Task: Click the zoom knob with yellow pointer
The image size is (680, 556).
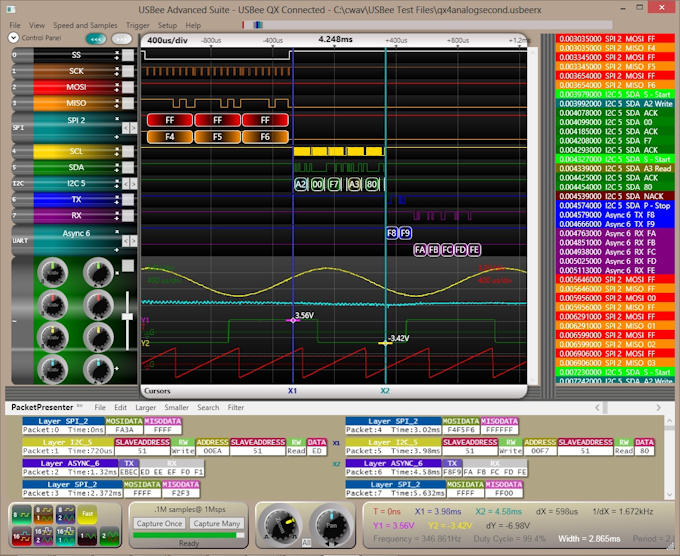Action: [281, 524]
